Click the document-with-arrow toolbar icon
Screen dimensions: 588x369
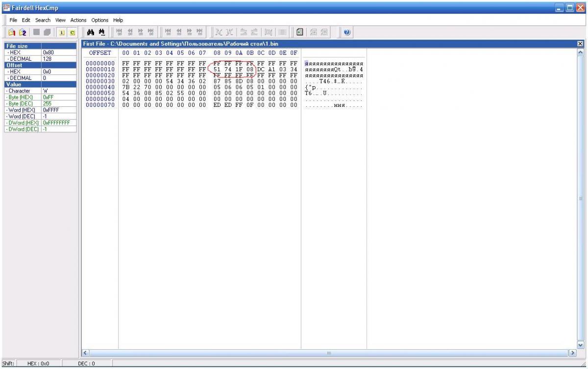[299, 32]
